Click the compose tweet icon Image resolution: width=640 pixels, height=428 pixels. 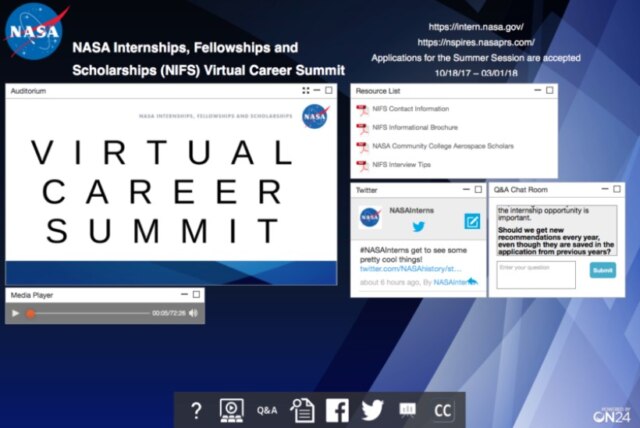tap(472, 222)
